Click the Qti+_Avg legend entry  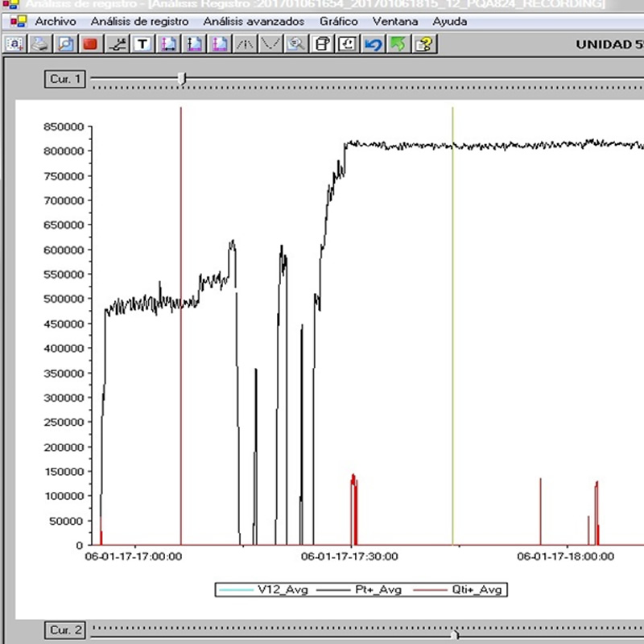[457, 590]
